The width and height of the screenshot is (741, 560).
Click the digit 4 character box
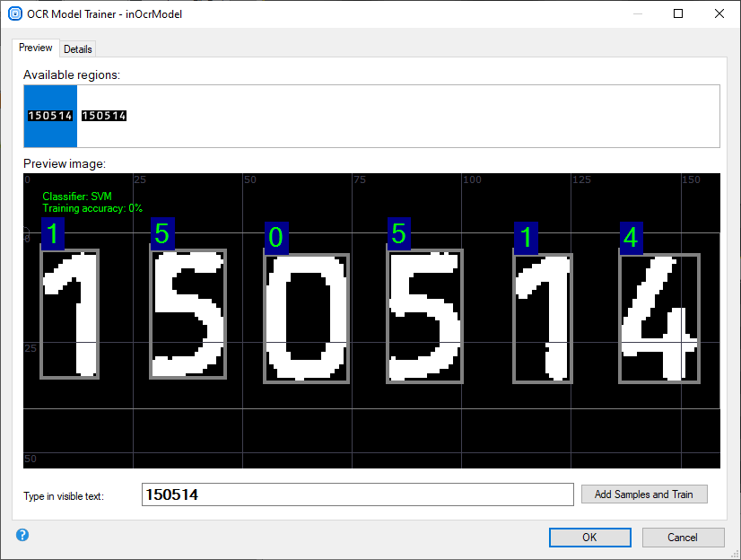(659, 318)
